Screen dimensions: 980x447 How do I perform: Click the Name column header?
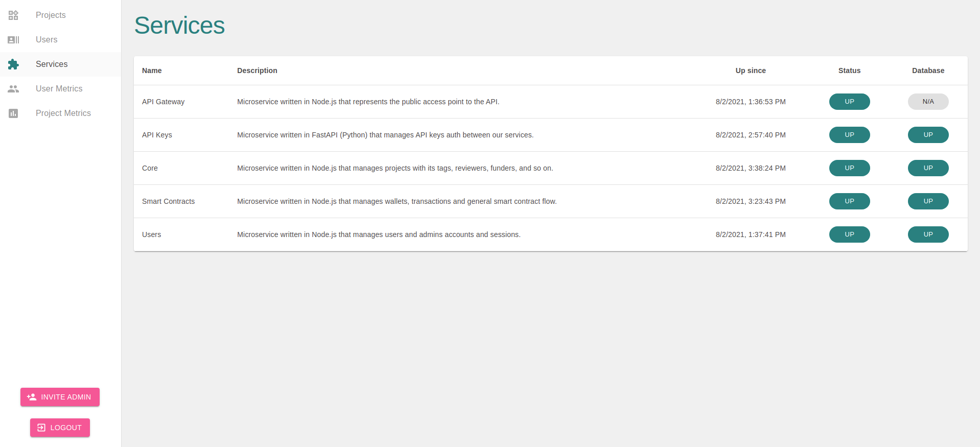152,70
